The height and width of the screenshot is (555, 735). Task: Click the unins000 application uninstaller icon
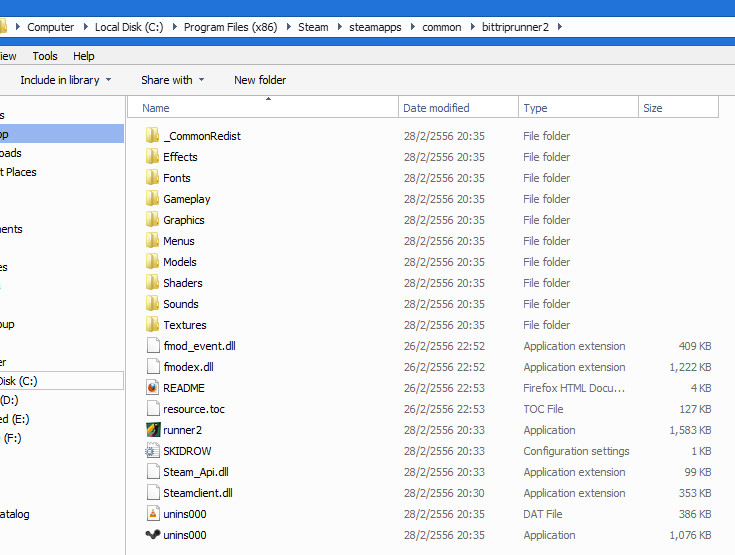coord(153,534)
